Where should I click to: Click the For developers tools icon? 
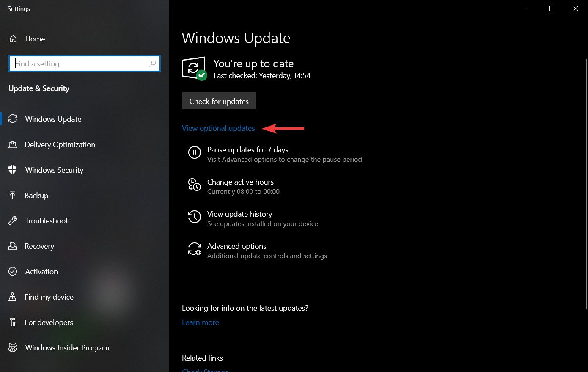click(13, 322)
